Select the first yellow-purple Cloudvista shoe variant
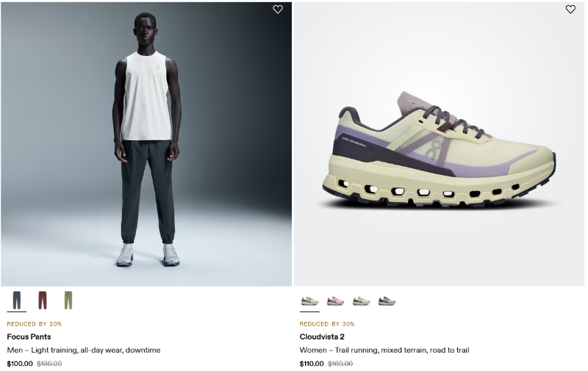Viewport: 588px width, 371px height. click(x=309, y=300)
